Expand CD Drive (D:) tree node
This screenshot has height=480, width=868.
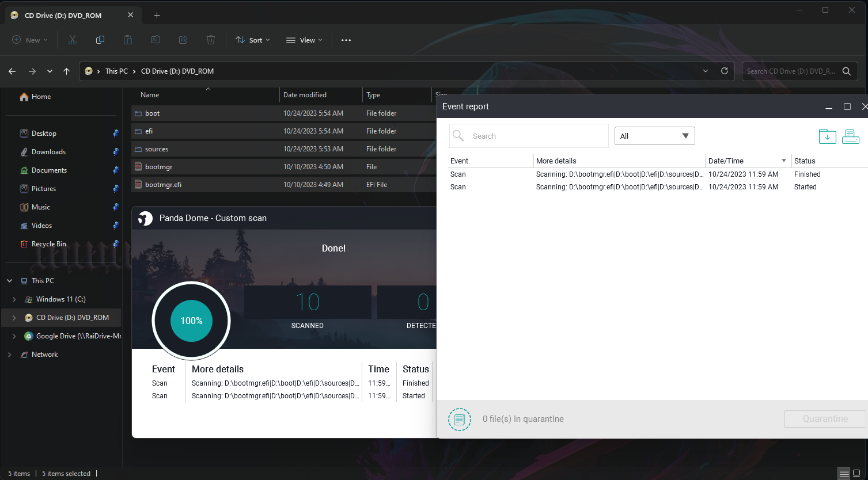pyautogui.click(x=14, y=318)
